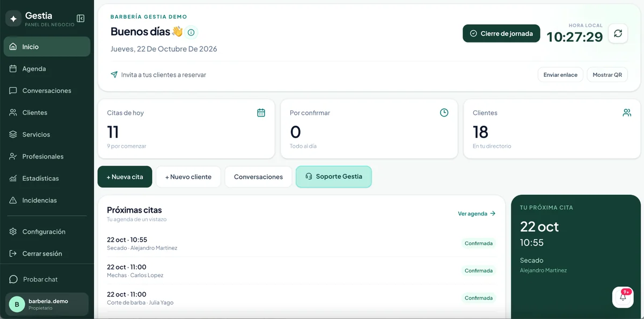644x319 pixels.
Task: Open the info icon beside Buenos días
Action: click(x=191, y=32)
